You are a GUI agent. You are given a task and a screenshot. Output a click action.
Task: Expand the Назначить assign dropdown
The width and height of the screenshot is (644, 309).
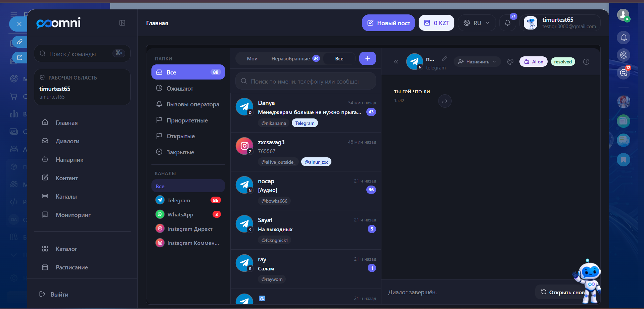tap(477, 62)
